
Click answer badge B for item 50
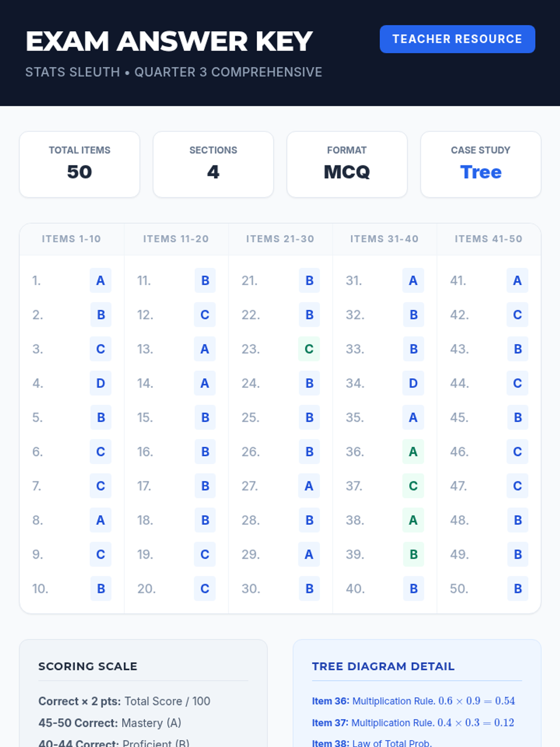518,589
